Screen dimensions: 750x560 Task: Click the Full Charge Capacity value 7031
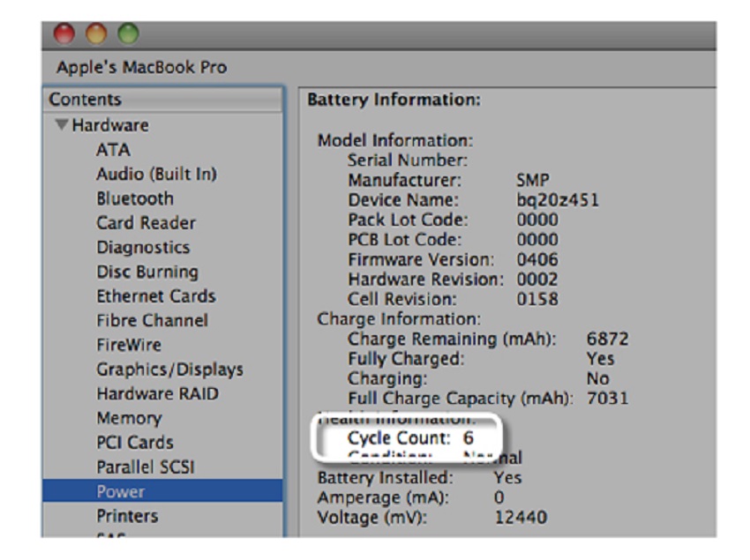pyautogui.click(x=607, y=399)
